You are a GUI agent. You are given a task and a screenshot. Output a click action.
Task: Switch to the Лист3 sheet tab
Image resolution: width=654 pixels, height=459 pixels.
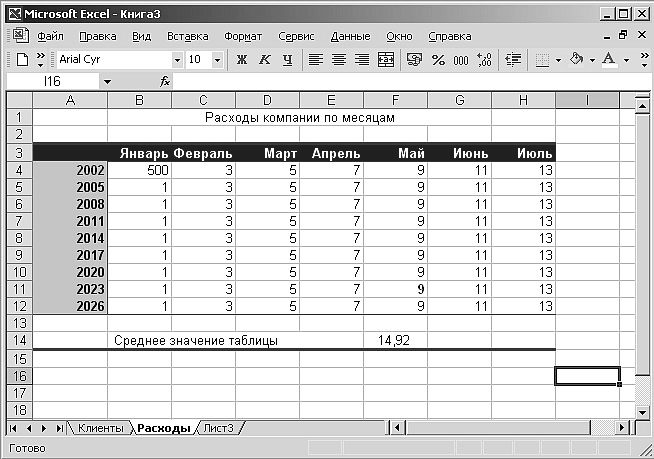(x=218, y=428)
